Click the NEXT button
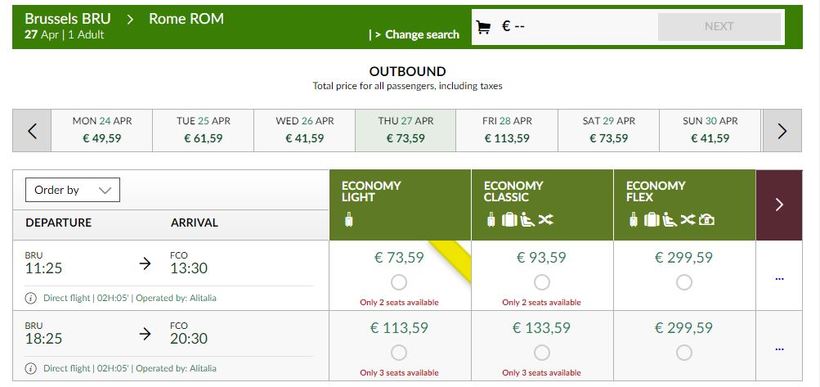 tap(719, 27)
